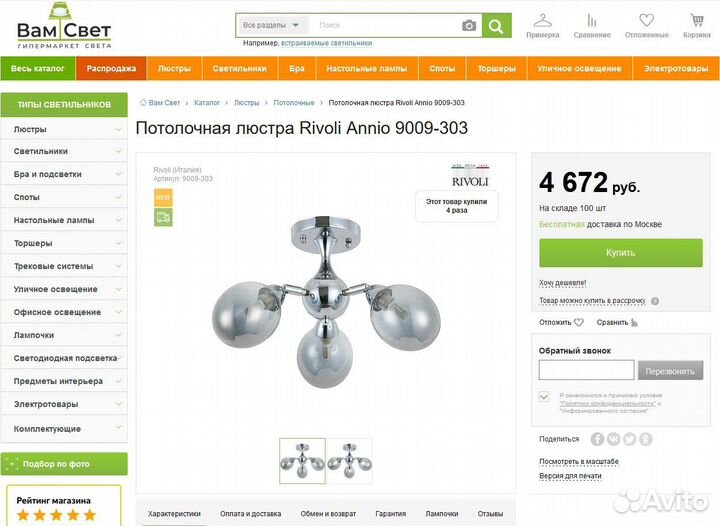Expand the Люстры sidebar category

pyautogui.click(x=64, y=129)
